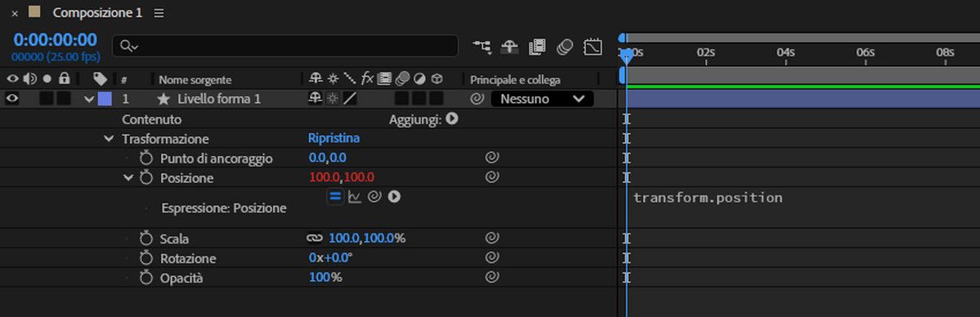Click the Punto di ancoraggio pick whip

tap(492, 158)
